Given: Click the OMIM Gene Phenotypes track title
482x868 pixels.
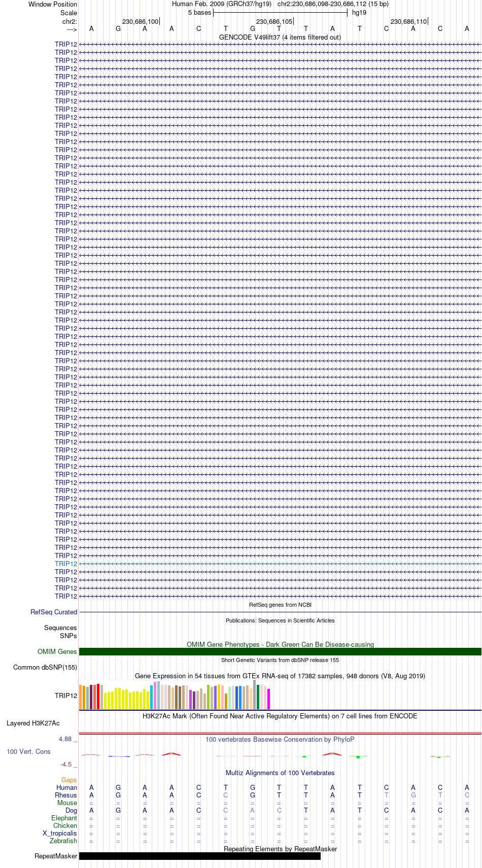Looking at the screenshot, I should pyautogui.click(x=280, y=644).
